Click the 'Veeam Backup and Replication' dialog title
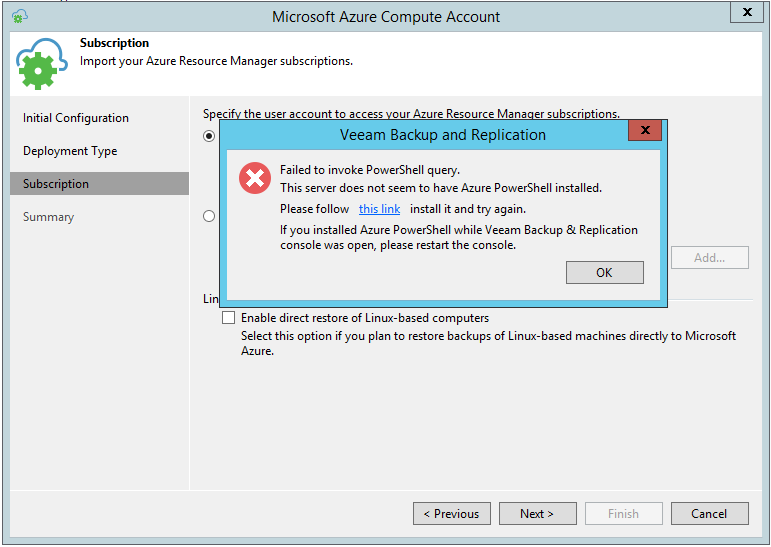This screenshot has width=771, height=547. pos(443,135)
